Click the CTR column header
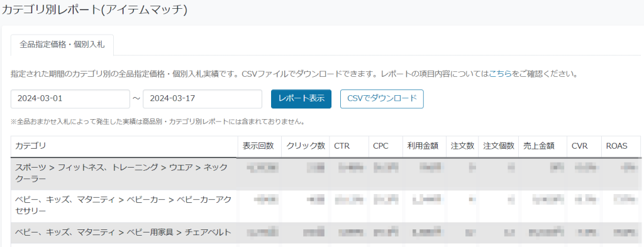The image size is (644, 247). (348, 146)
